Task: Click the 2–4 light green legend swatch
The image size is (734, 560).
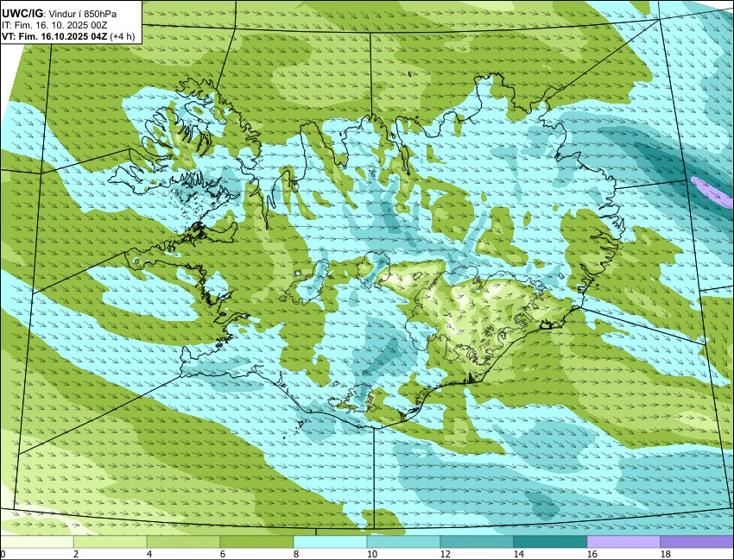Action: coord(110,542)
